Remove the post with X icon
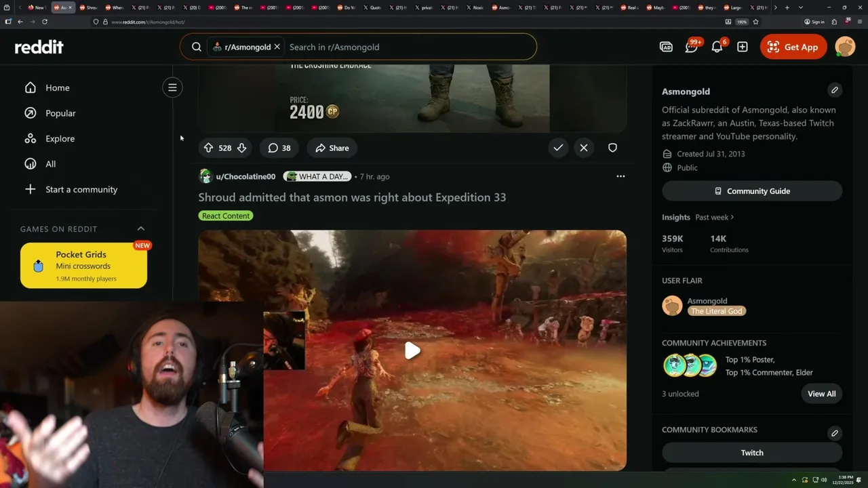 point(584,148)
